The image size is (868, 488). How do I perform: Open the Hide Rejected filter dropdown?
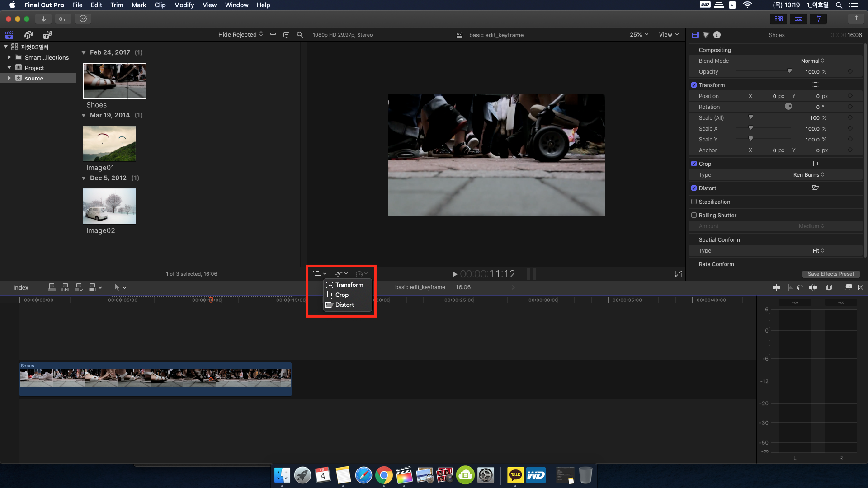click(241, 35)
